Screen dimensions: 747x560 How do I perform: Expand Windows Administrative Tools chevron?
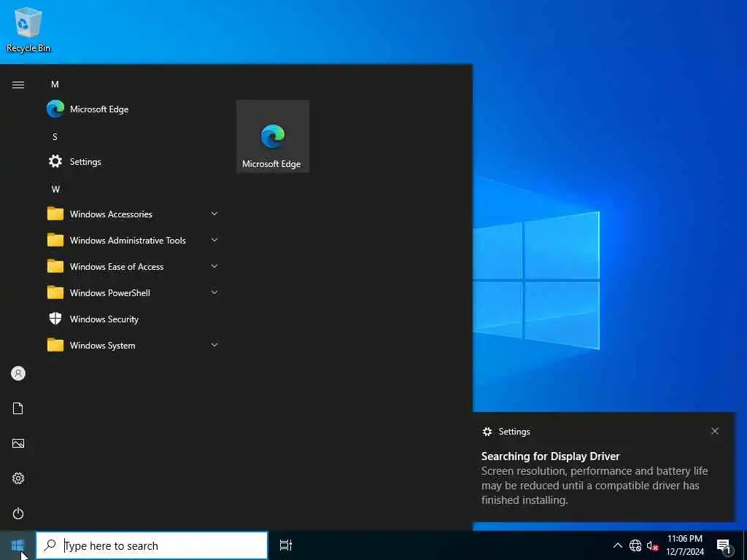[214, 240]
